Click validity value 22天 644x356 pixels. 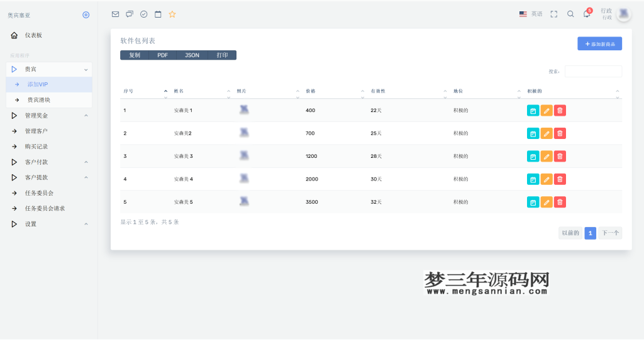point(376,111)
